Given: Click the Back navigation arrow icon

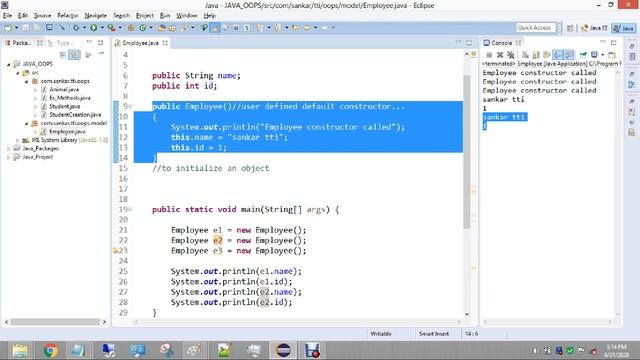Looking at the screenshot, I should pyautogui.click(x=307, y=28).
